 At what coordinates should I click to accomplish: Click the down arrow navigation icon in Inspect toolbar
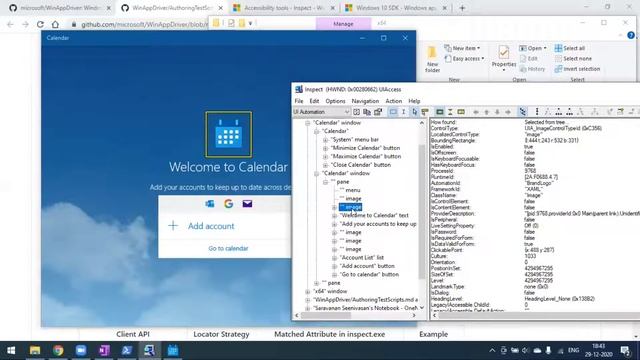[x=497, y=112]
